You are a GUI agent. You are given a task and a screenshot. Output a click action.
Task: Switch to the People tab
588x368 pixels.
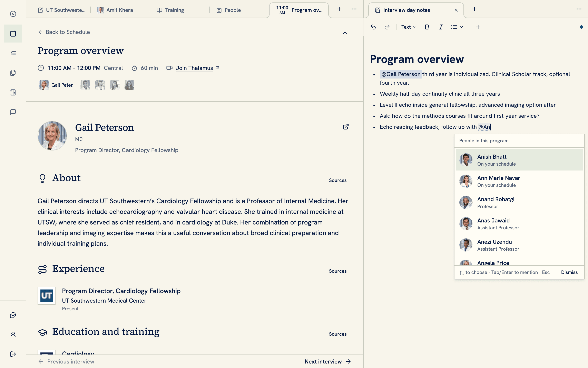(229, 10)
